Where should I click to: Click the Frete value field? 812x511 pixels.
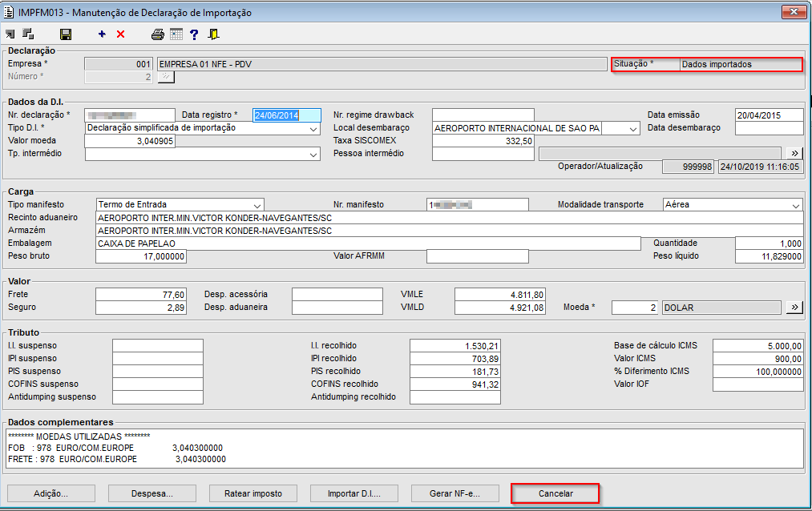coord(141,294)
